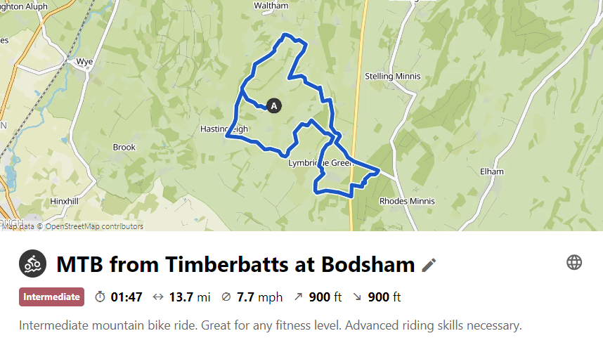Image resolution: width=603 pixels, height=364 pixels.
Task: Click the 7.7 mph speed value
Action: tap(259, 297)
